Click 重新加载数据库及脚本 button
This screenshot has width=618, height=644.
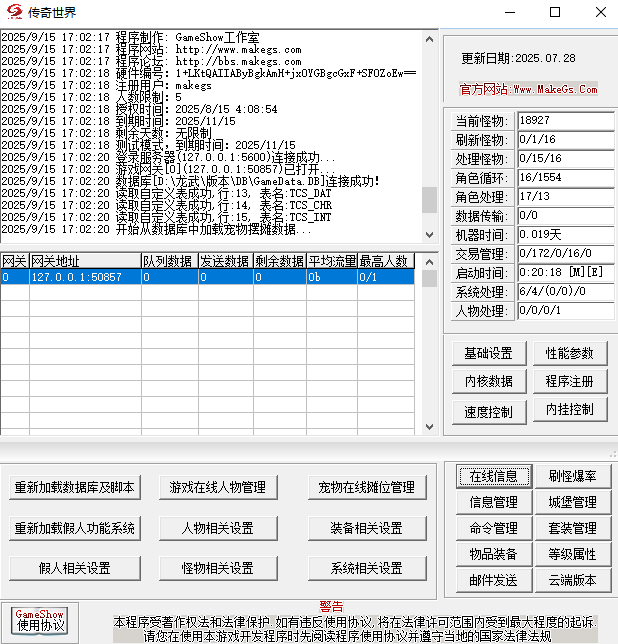click(x=75, y=488)
